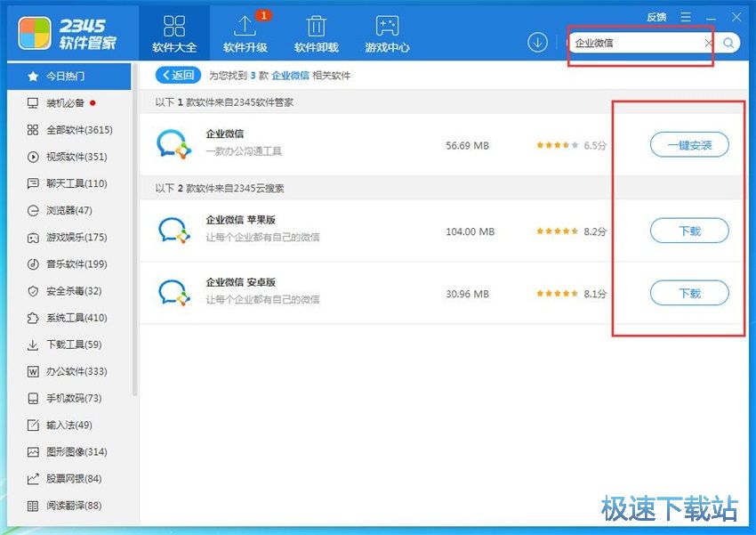
Task: Open 视频软件(351) category
Action: [69, 157]
